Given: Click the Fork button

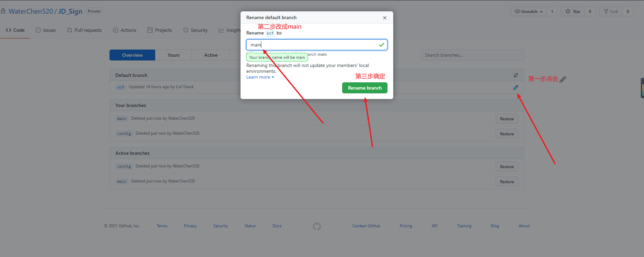Looking at the screenshot, I should 611,12.
